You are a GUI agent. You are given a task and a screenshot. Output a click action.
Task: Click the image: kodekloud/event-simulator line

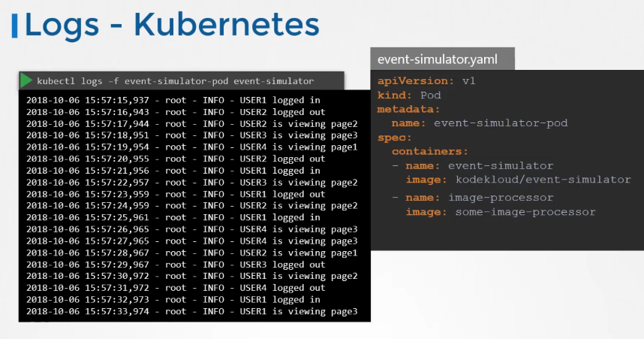click(519, 180)
